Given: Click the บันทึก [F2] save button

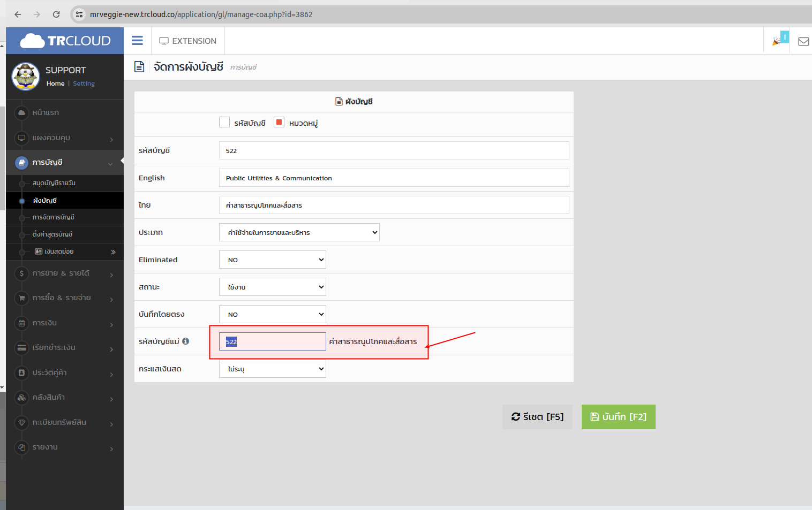Looking at the screenshot, I should point(619,417).
